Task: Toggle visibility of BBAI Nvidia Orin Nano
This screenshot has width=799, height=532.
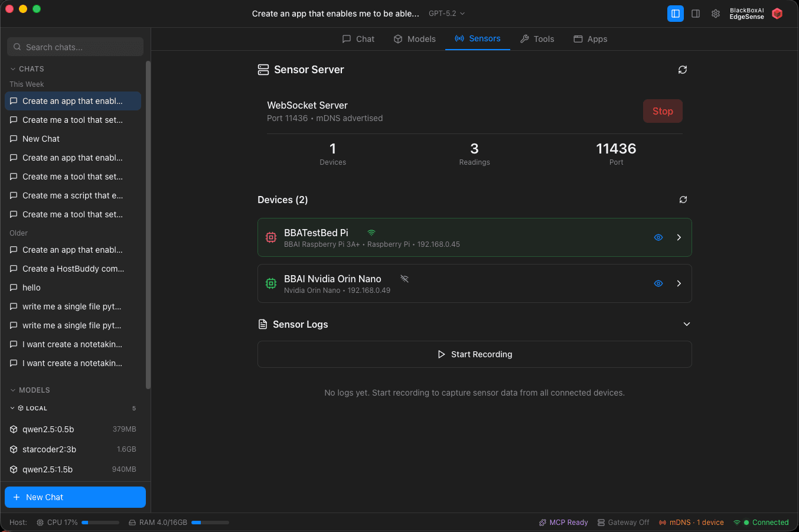Action: 658,283
